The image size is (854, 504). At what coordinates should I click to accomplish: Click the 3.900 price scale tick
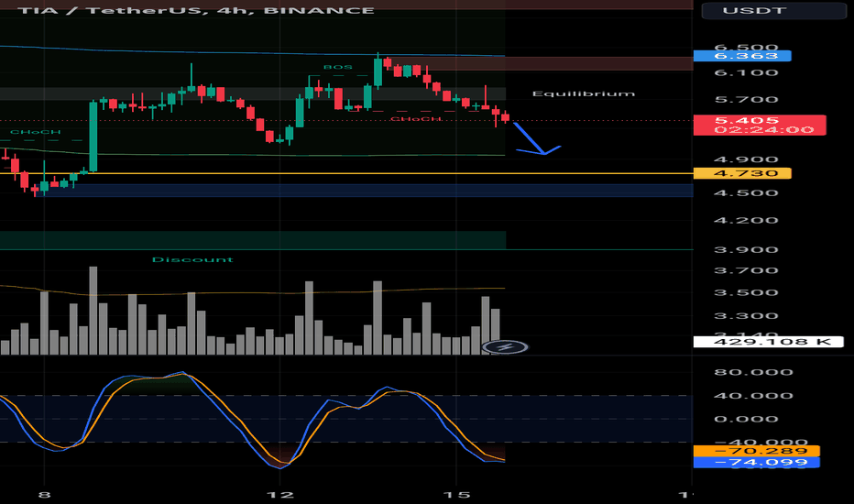pos(746,249)
